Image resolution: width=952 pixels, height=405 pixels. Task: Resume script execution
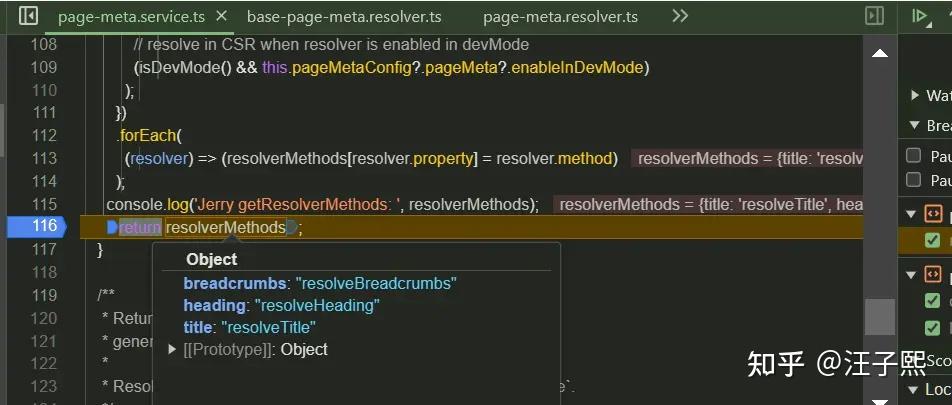(x=922, y=16)
